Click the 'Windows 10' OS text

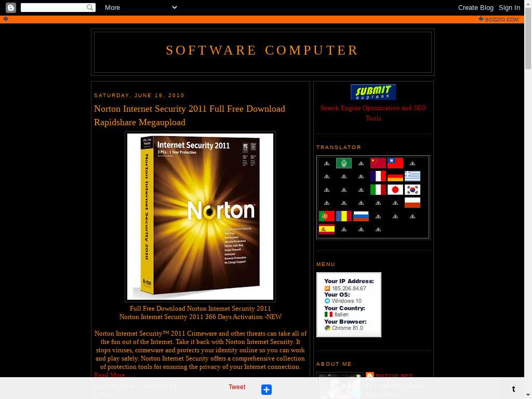click(x=347, y=301)
